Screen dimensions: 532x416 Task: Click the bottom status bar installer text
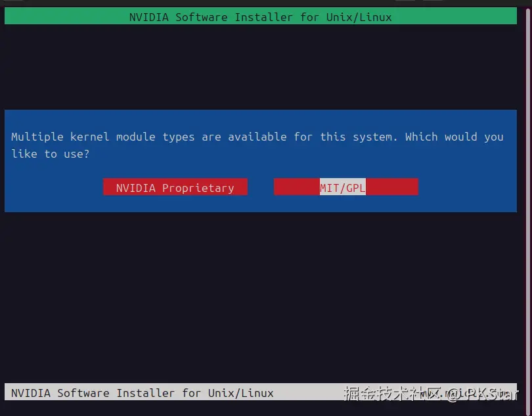[x=142, y=393]
